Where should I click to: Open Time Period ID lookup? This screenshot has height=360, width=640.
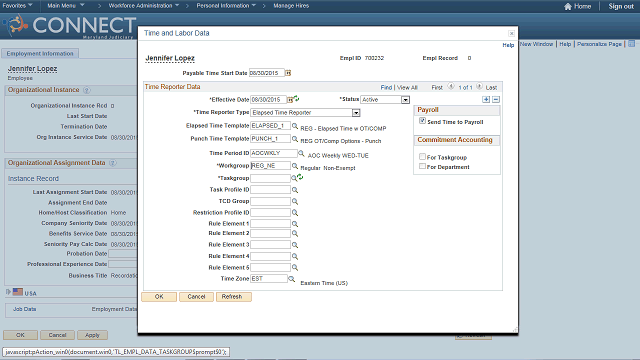click(x=301, y=153)
